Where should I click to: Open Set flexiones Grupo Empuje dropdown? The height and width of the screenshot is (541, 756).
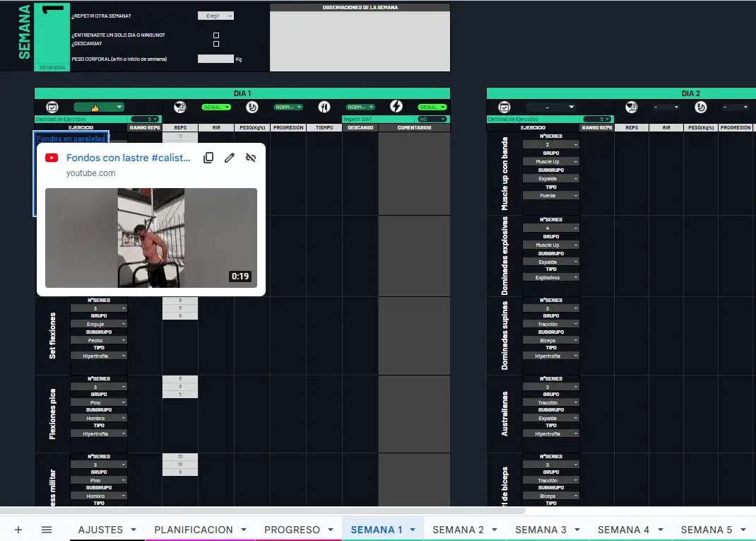[99, 325]
